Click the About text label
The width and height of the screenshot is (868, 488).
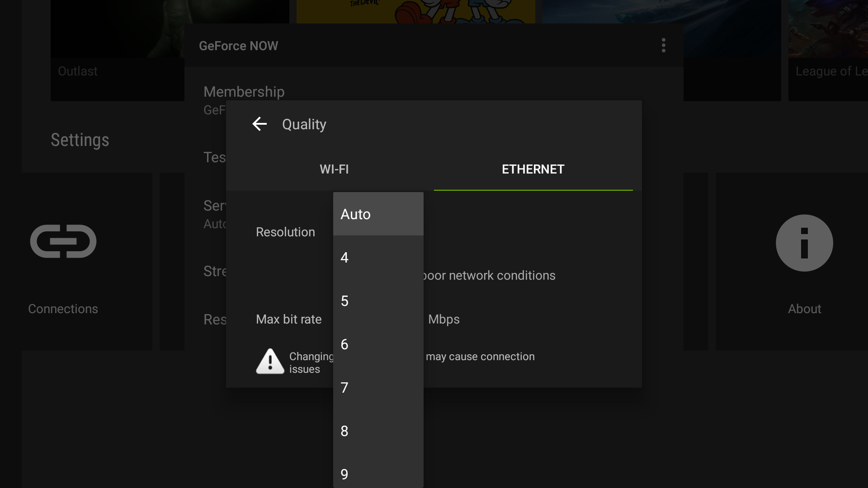pos(804,309)
